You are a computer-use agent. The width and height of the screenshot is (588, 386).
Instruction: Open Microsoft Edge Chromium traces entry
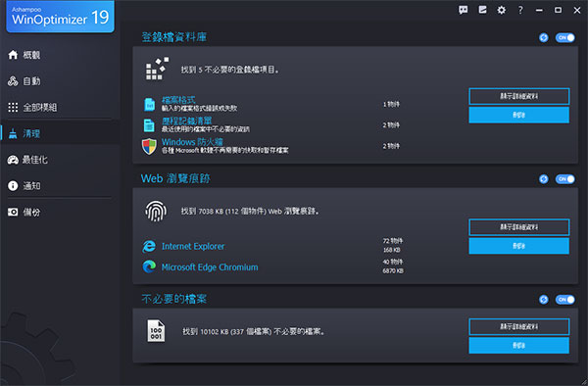[210, 267]
